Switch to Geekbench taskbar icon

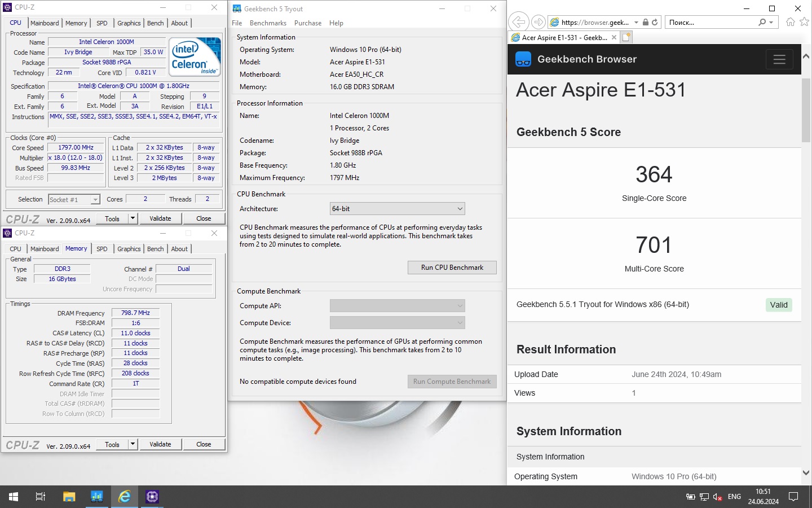point(97,497)
